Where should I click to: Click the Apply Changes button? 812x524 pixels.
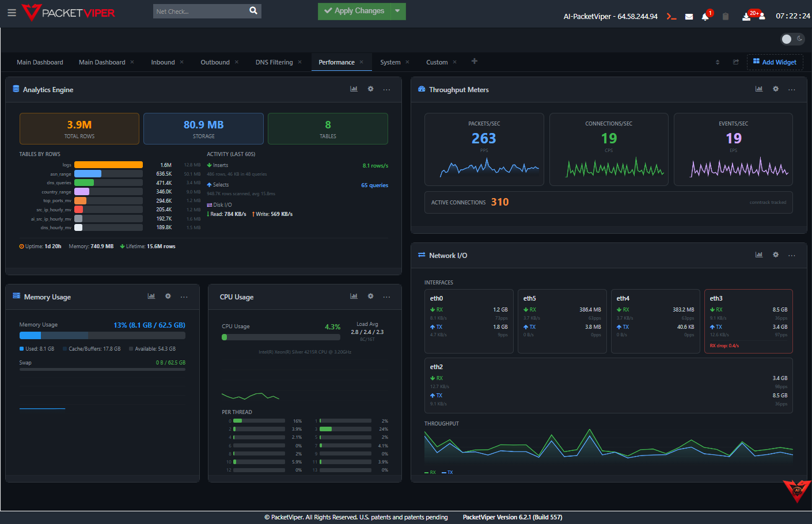point(354,11)
